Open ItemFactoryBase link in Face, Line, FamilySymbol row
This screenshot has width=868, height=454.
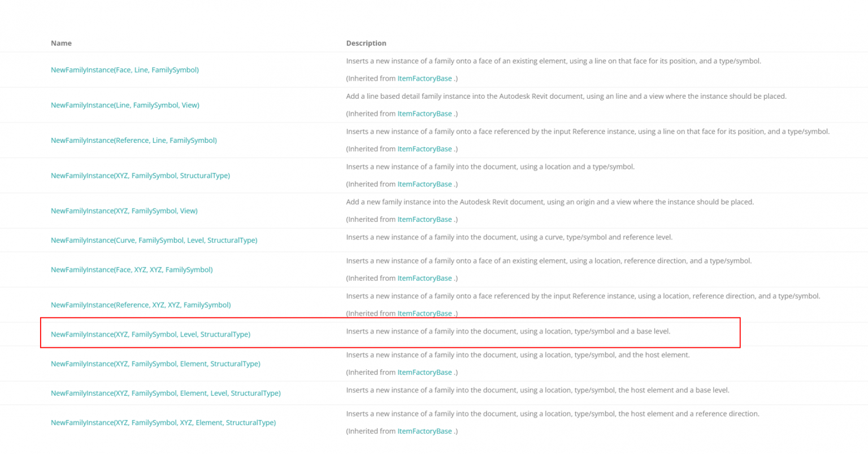[x=424, y=78]
